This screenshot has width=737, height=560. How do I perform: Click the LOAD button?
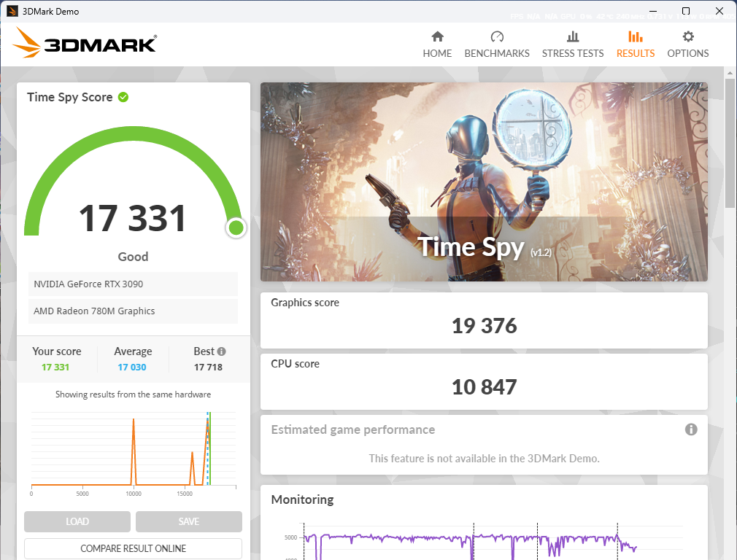(x=77, y=521)
